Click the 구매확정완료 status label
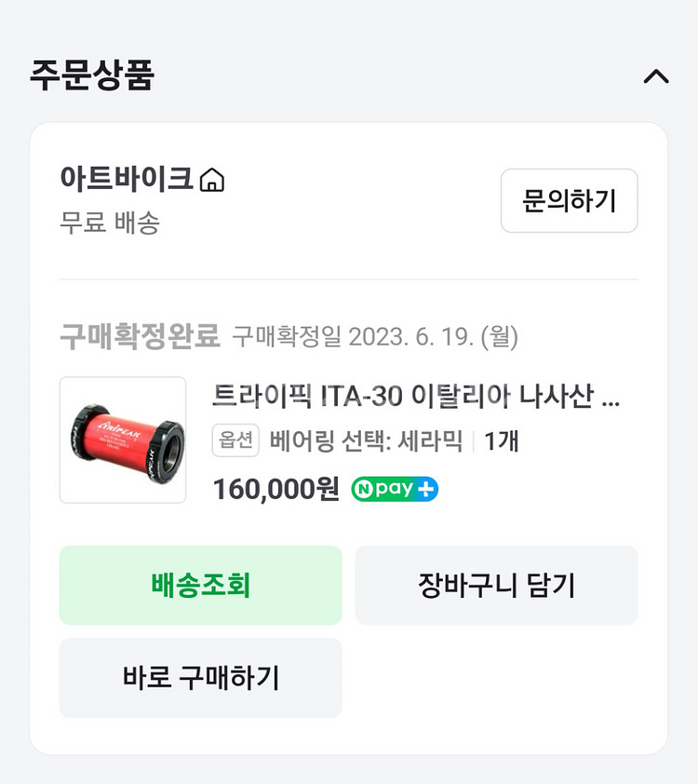Viewport: 698px width, 784px height. [x=140, y=336]
